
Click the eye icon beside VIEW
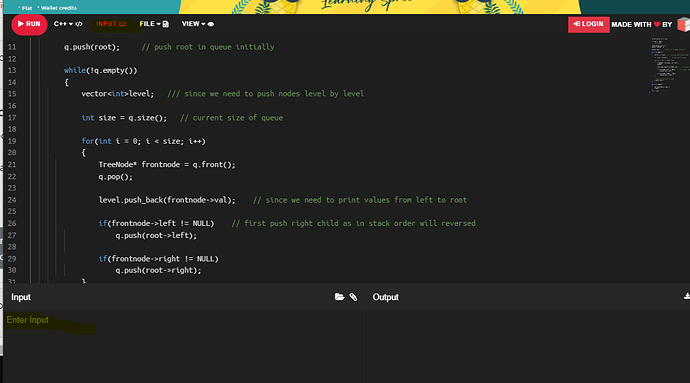click(211, 24)
